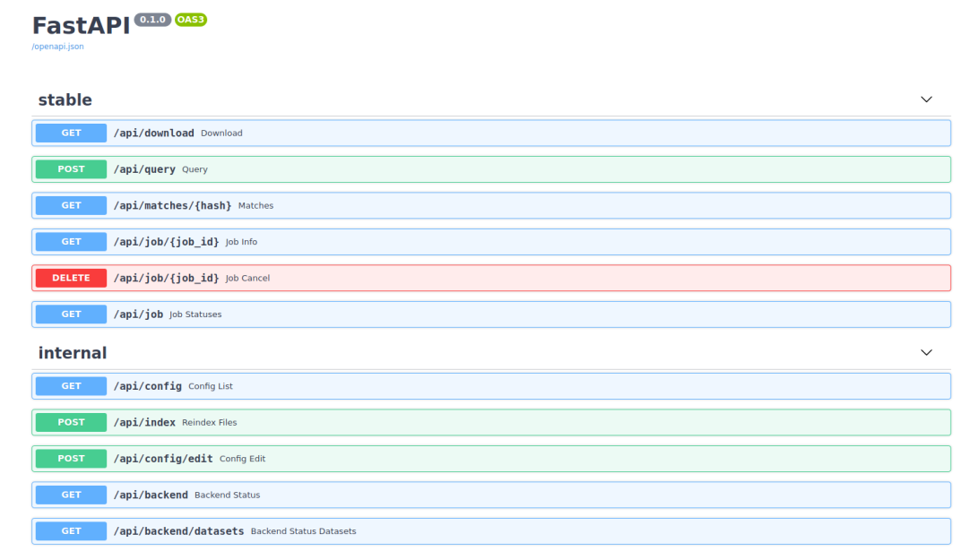The height and width of the screenshot is (560, 968).
Task: Click GET badge for Backend Status
Action: tap(71, 495)
